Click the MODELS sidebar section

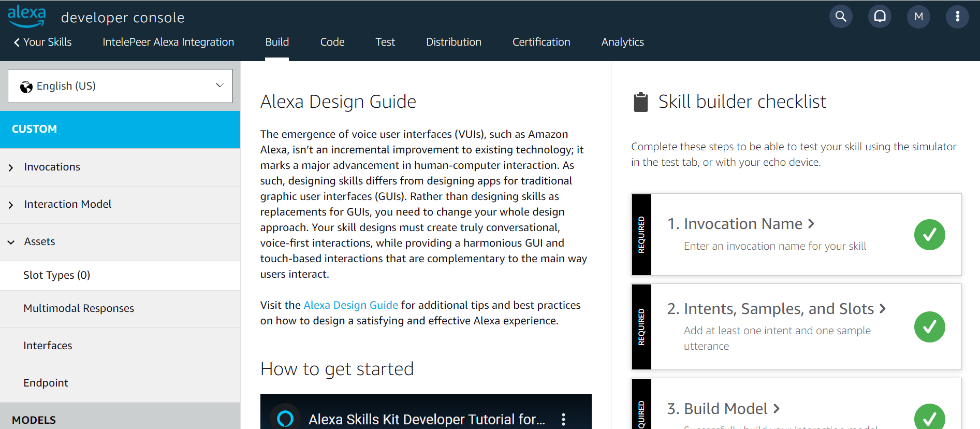[x=120, y=416]
